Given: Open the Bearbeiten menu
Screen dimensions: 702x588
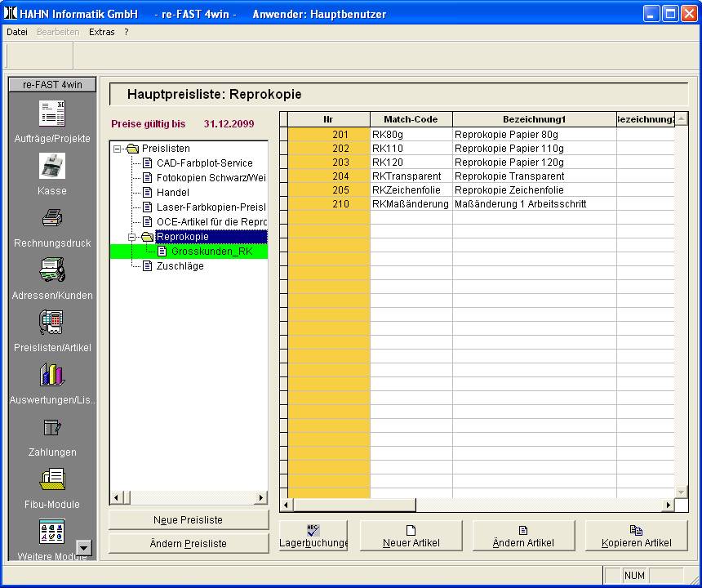Looking at the screenshot, I should pyautogui.click(x=58, y=32).
